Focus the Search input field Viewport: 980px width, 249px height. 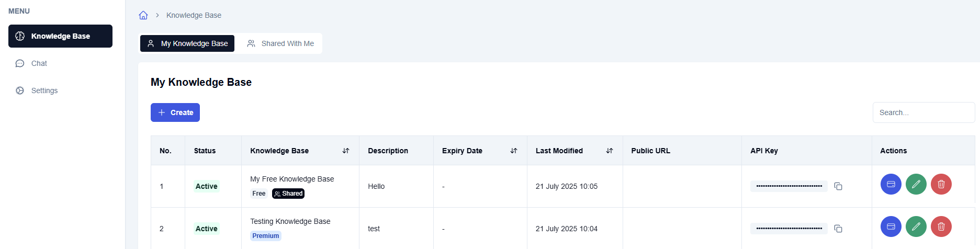click(923, 112)
